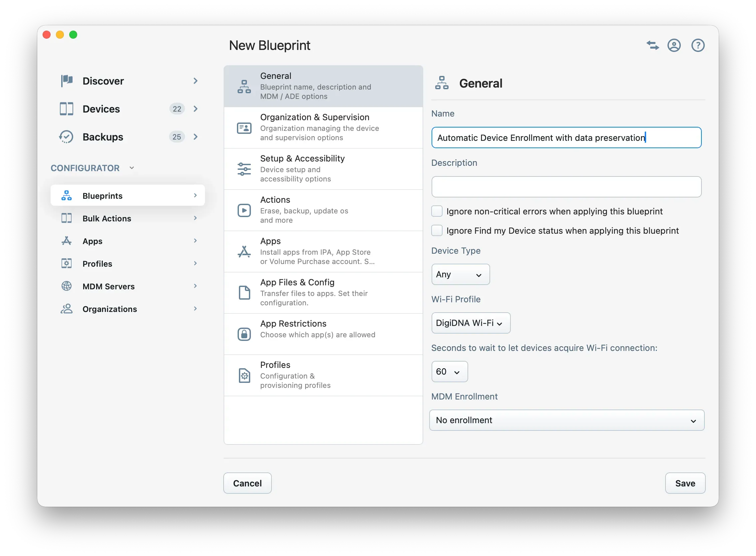The image size is (756, 556).
Task: Click the Organizations people icon
Action: point(67,309)
